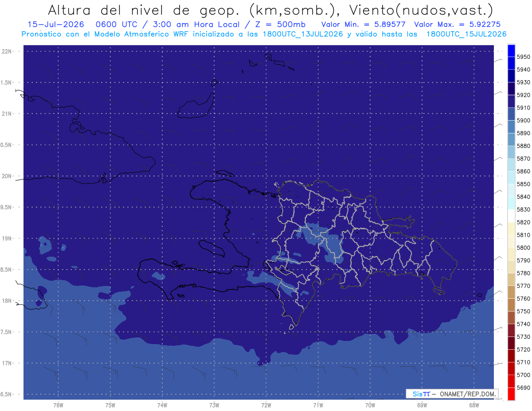Click the '76W' longitude label

(x=58, y=405)
